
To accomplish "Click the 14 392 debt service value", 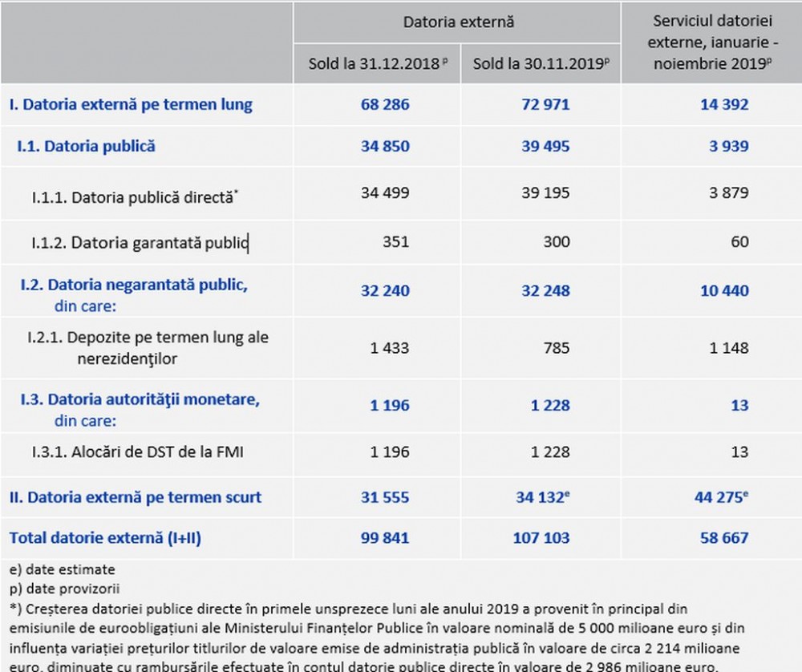I will click(724, 105).
